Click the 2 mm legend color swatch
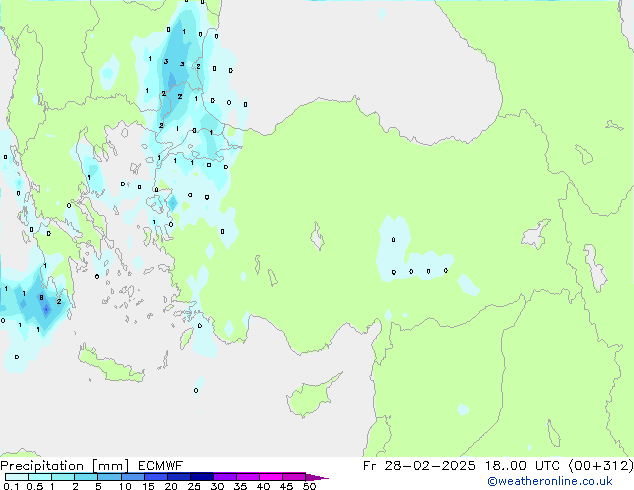 pos(86,477)
